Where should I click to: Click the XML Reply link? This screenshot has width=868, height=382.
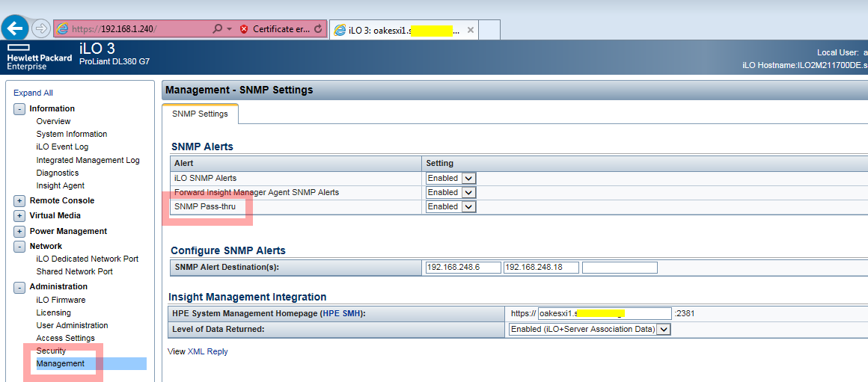[x=207, y=351]
